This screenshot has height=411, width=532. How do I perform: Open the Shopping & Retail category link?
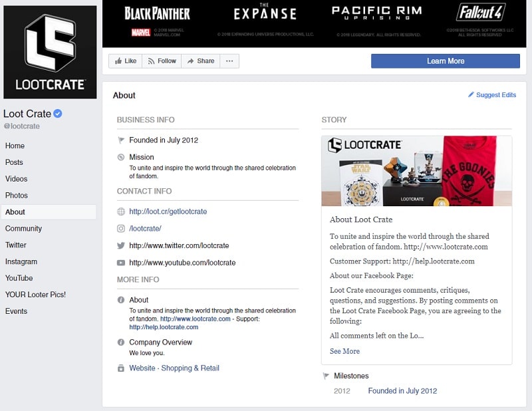pos(190,368)
